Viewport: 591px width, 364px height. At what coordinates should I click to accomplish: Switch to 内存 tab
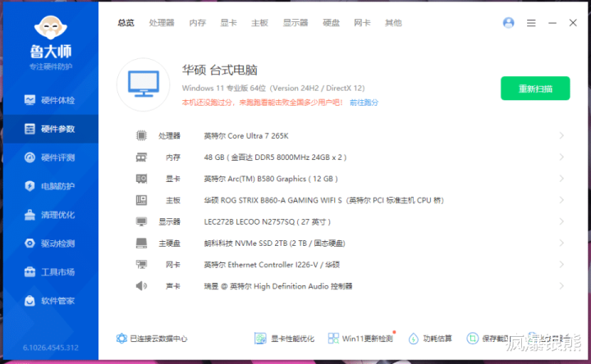coord(198,23)
